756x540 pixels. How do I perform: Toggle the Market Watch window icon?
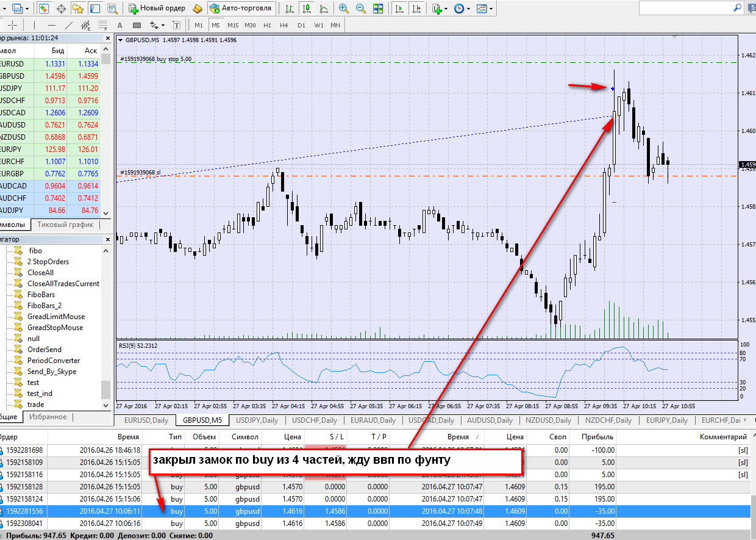[44, 9]
